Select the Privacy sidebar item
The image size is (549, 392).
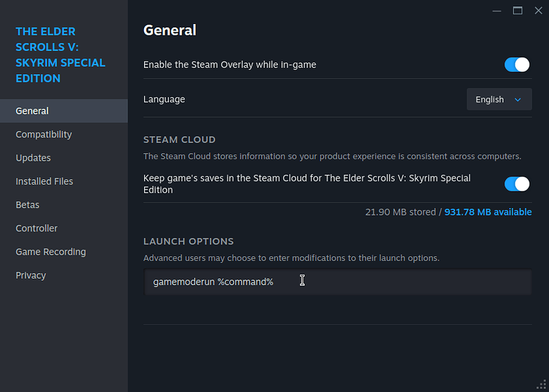tap(64, 275)
